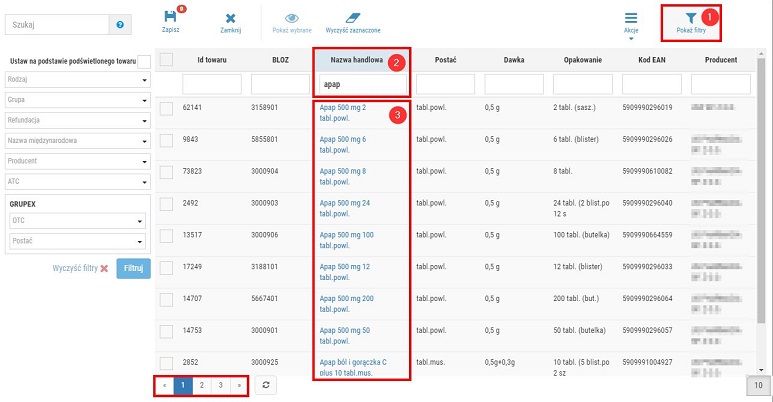Image resolution: width=773 pixels, height=402 pixels.
Task: Toggle the select-all checkbox in table header
Action: tap(166, 60)
